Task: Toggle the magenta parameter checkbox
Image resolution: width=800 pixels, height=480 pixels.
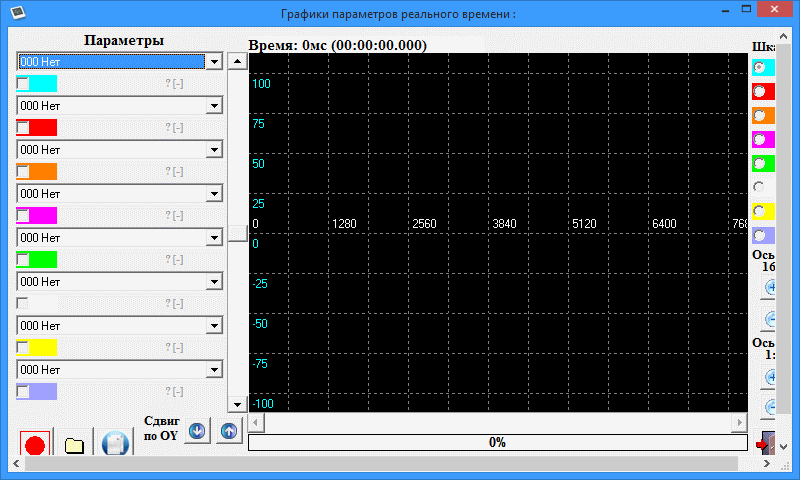Action: [x=23, y=215]
